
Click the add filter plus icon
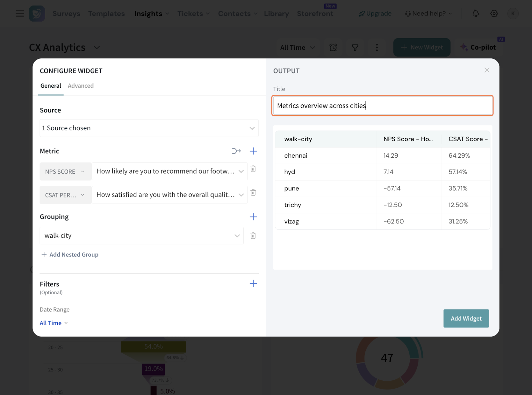(253, 284)
